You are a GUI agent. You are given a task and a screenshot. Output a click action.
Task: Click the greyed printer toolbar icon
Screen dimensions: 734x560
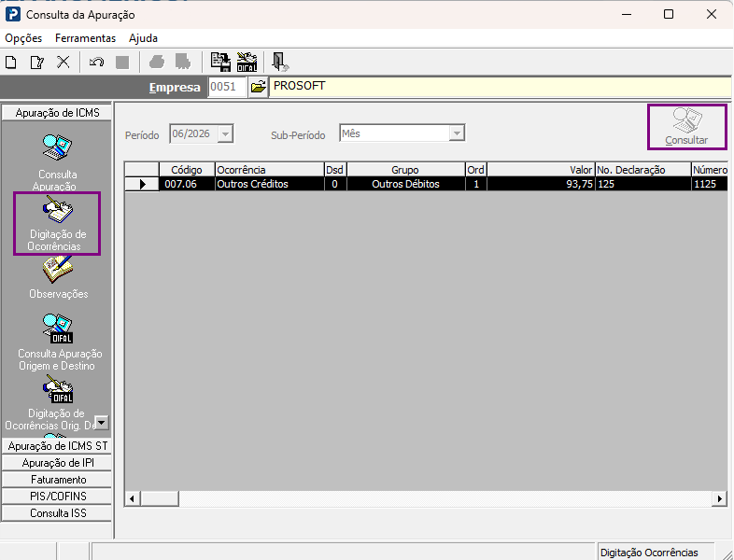(x=157, y=62)
